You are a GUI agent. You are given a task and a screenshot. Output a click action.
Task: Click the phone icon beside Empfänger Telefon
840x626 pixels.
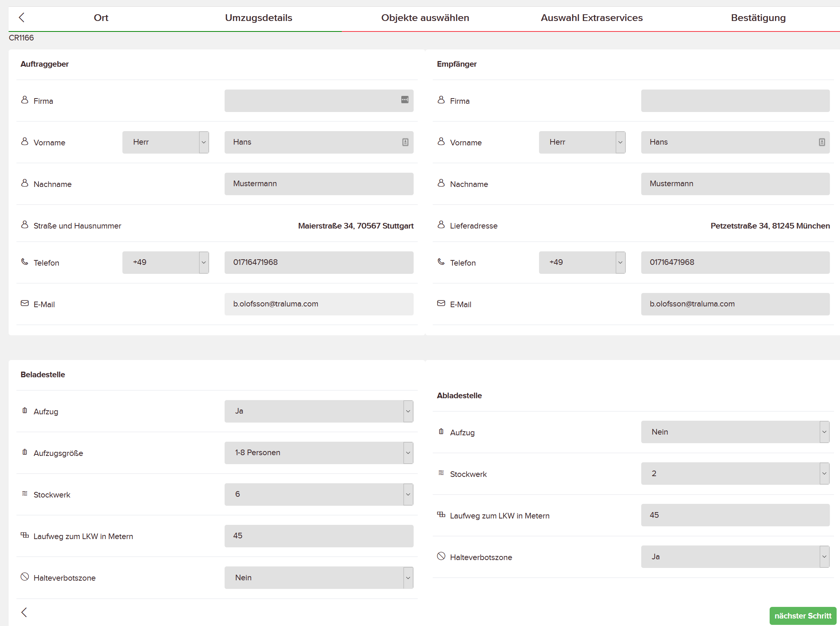(441, 262)
